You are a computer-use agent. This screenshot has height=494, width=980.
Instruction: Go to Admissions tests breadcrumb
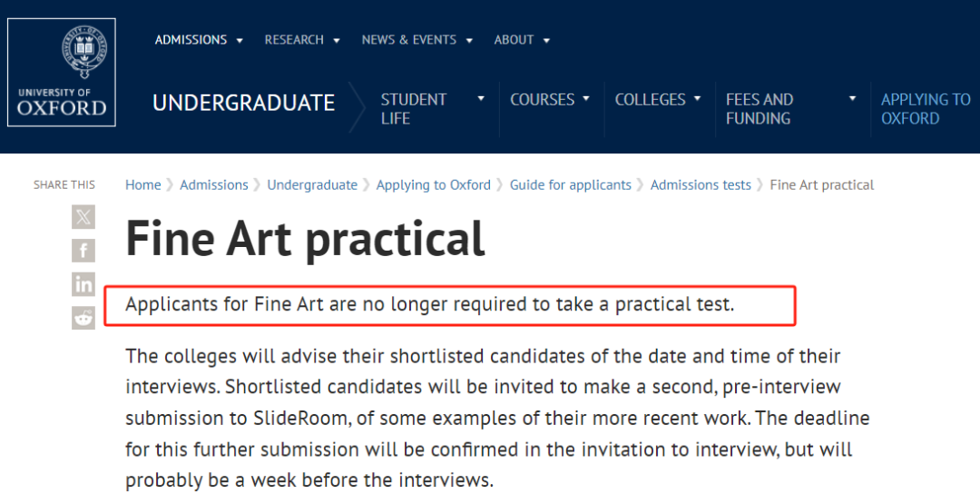[701, 185]
